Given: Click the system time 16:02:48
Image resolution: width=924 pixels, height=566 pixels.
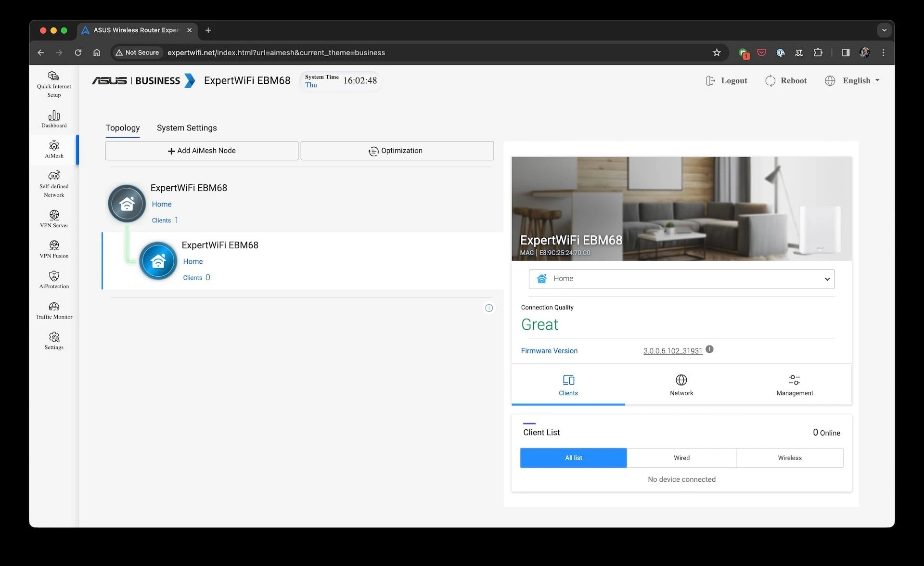Looking at the screenshot, I should 360,80.
